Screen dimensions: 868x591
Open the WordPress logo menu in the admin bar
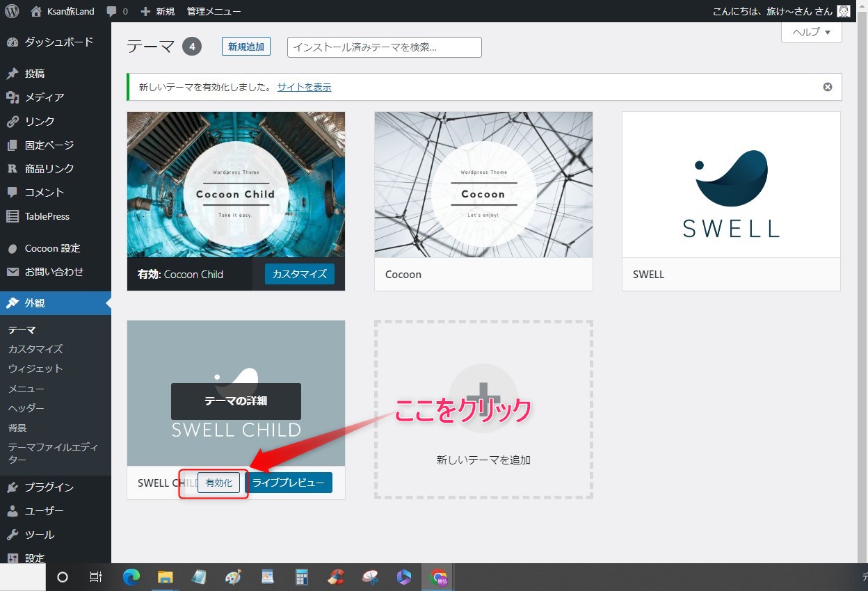[x=11, y=10]
